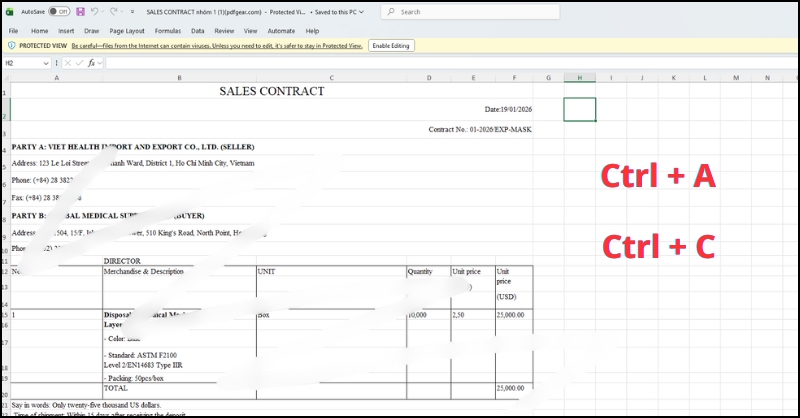This screenshot has width=800, height=418.
Task: Click the Redo arrow icon
Action: (x=116, y=11)
